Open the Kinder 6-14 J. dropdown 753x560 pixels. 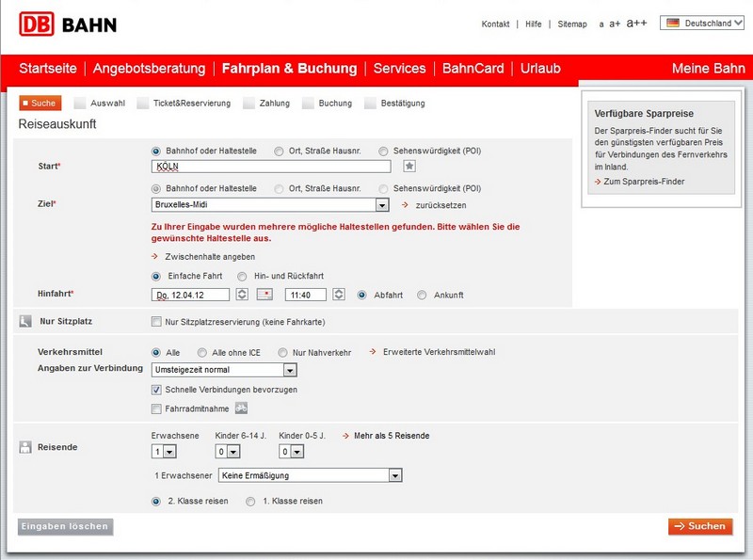228,452
